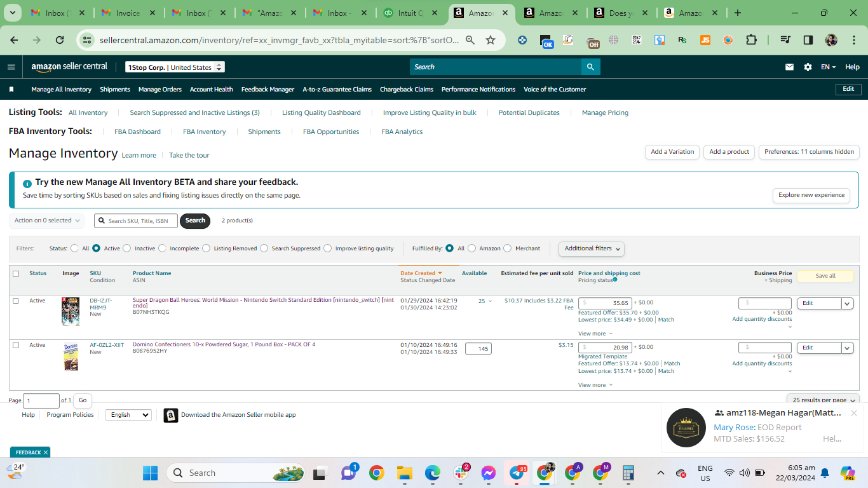Open Manage Orders in the navigation bar
868x488 pixels.
tap(160, 90)
